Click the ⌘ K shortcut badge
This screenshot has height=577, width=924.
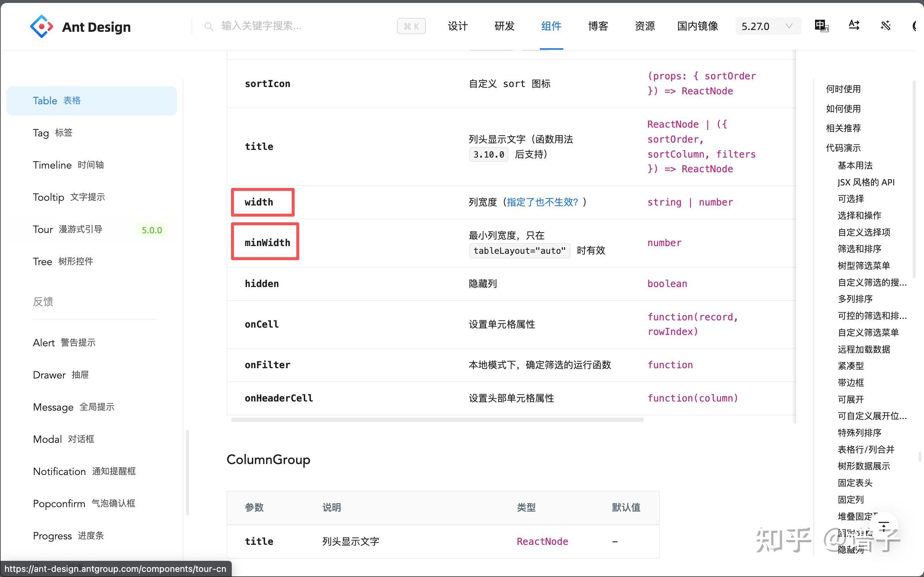[x=411, y=26]
